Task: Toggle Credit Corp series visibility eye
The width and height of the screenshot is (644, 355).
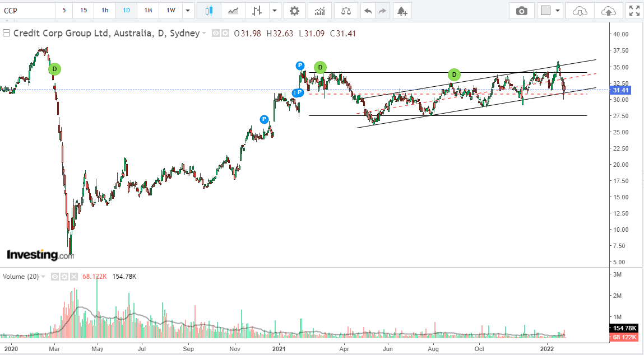Action: (216, 33)
